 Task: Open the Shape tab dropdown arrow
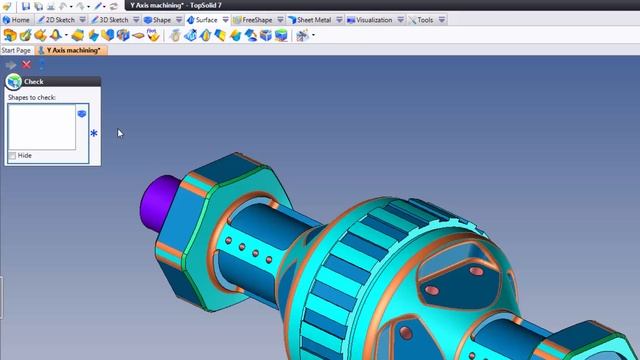(179, 20)
